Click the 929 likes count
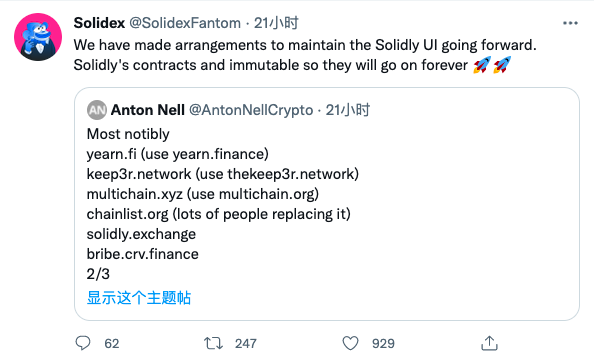594x363 pixels. coord(383,344)
